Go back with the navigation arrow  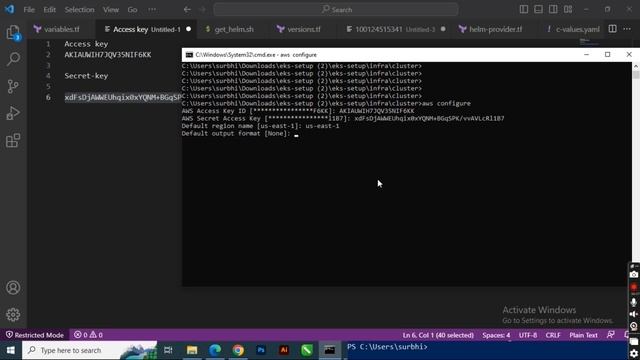coord(187,9)
